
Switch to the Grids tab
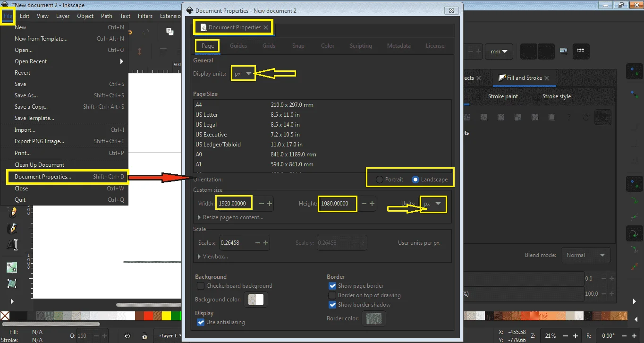pyautogui.click(x=269, y=46)
